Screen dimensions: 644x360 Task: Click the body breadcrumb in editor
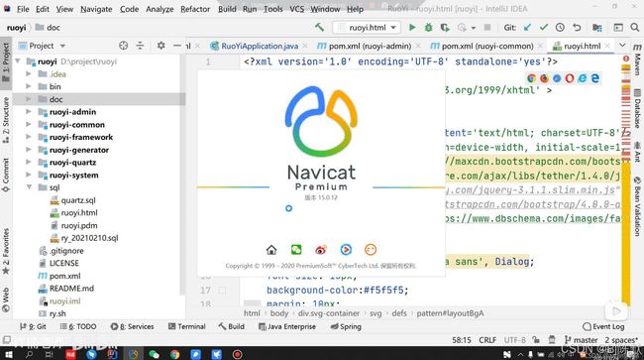point(278,313)
